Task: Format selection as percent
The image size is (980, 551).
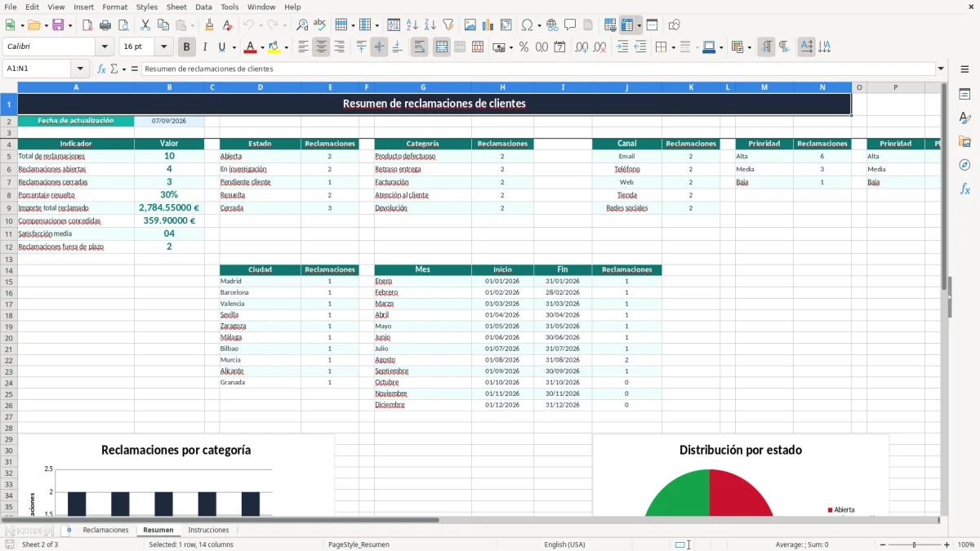Action: [523, 47]
